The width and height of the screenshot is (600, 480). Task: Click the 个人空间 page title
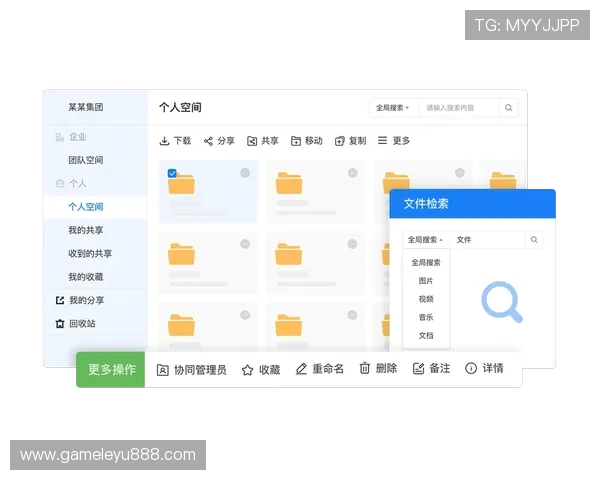pos(180,108)
